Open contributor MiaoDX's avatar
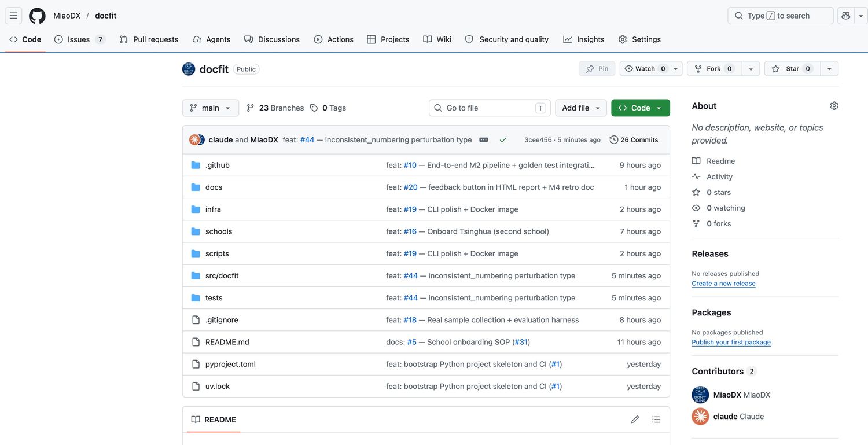The image size is (868, 445). [700, 395]
